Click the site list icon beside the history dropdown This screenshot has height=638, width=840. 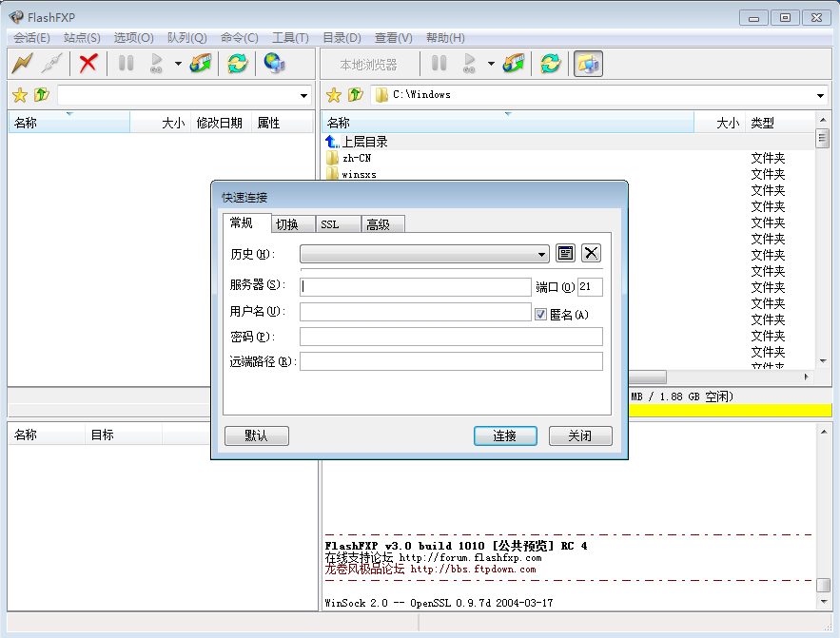pyautogui.click(x=565, y=253)
